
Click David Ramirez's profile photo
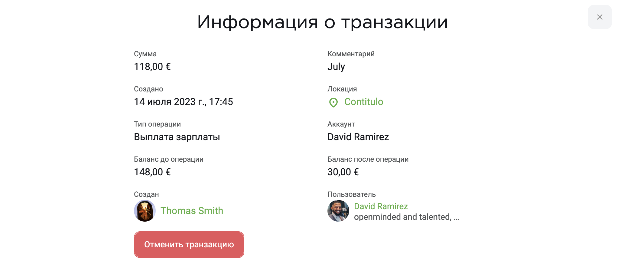click(338, 211)
